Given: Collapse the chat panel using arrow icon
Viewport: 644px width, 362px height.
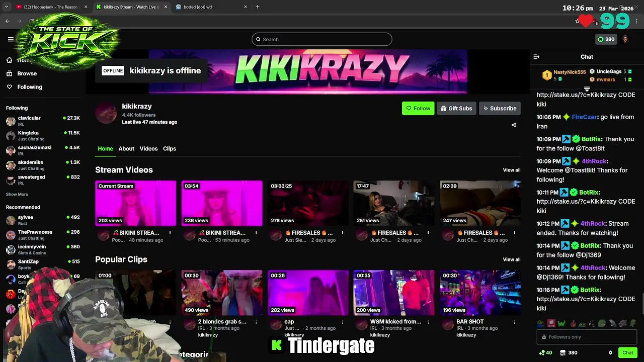Looking at the screenshot, I should 536,57.
